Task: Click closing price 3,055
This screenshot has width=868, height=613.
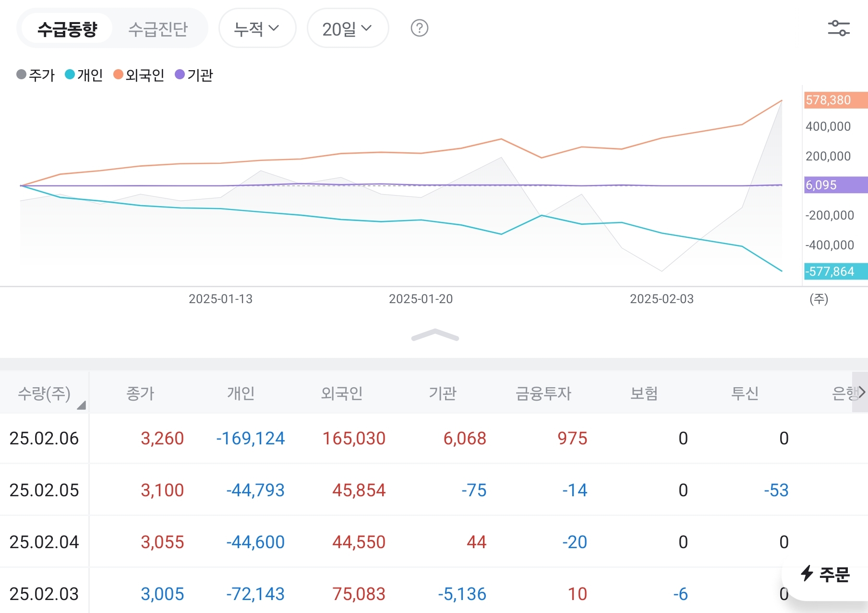Action: pyautogui.click(x=162, y=542)
